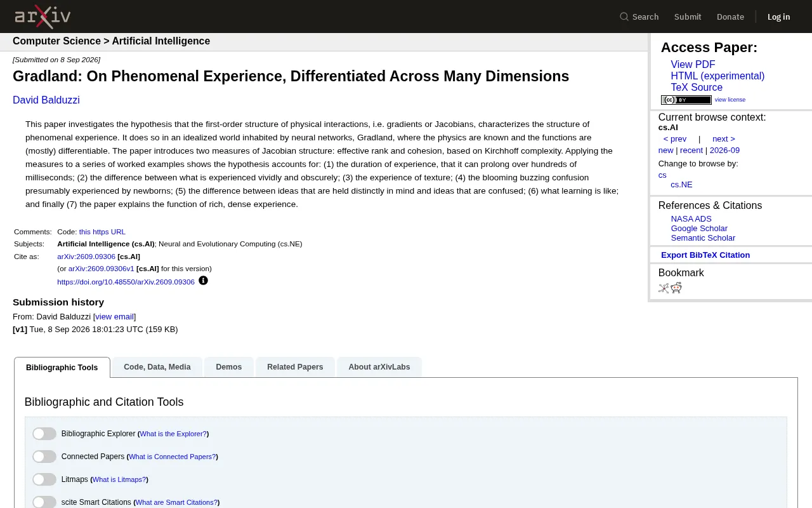Click view email link

click(115, 317)
